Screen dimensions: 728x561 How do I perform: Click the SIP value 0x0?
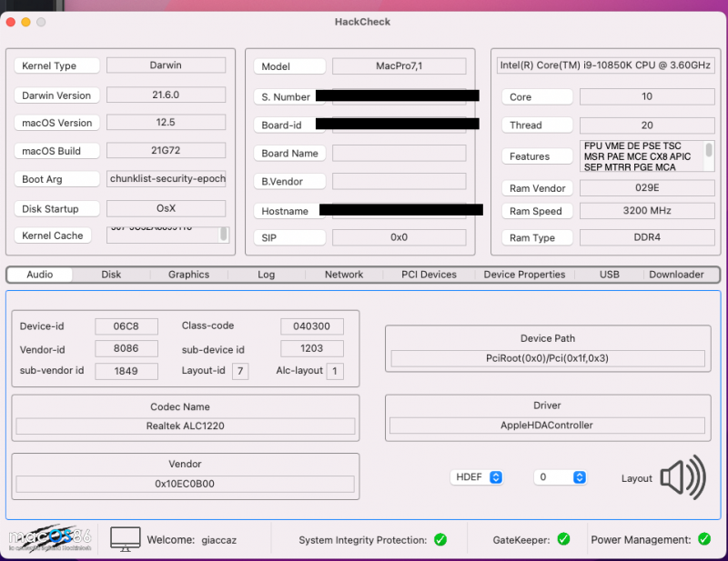[x=399, y=237]
